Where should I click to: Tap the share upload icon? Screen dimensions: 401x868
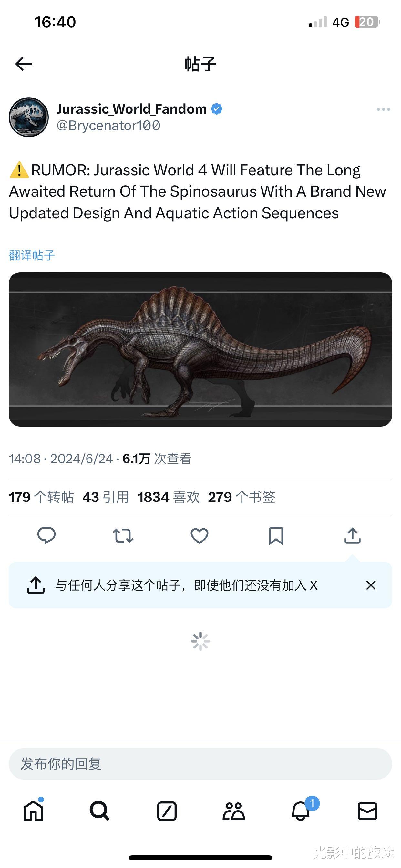click(x=353, y=535)
